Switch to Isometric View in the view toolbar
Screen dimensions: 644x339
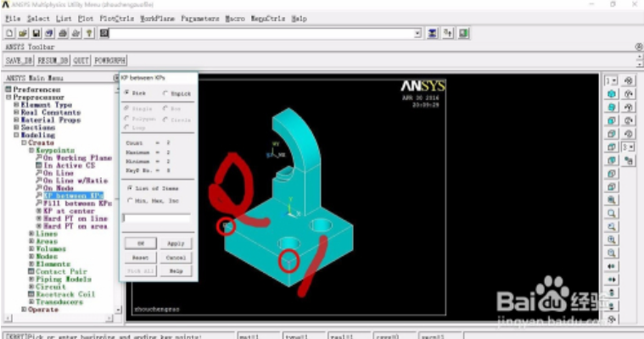612,94
